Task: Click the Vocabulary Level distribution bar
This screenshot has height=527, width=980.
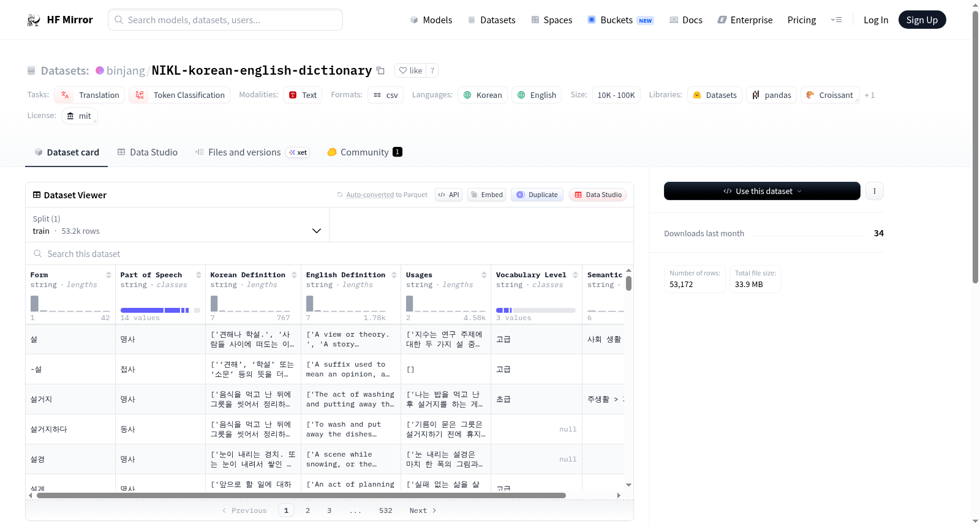Action: point(535,310)
